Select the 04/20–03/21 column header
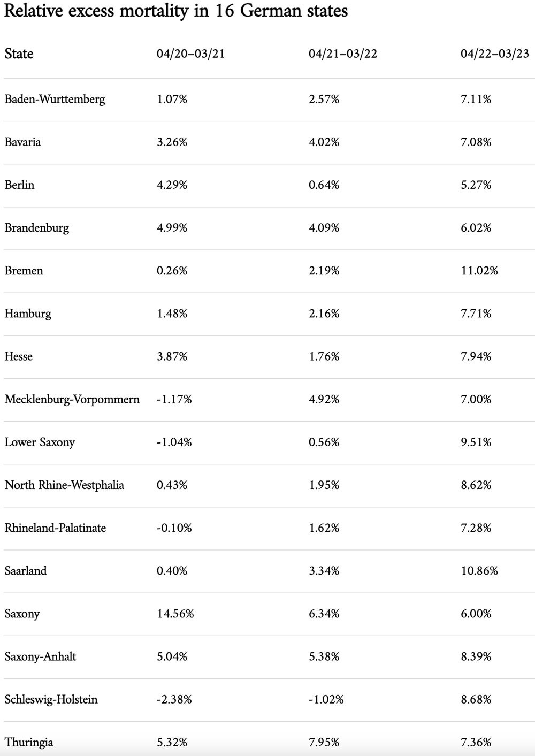The height and width of the screenshot is (756, 535). tap(190, 54)
